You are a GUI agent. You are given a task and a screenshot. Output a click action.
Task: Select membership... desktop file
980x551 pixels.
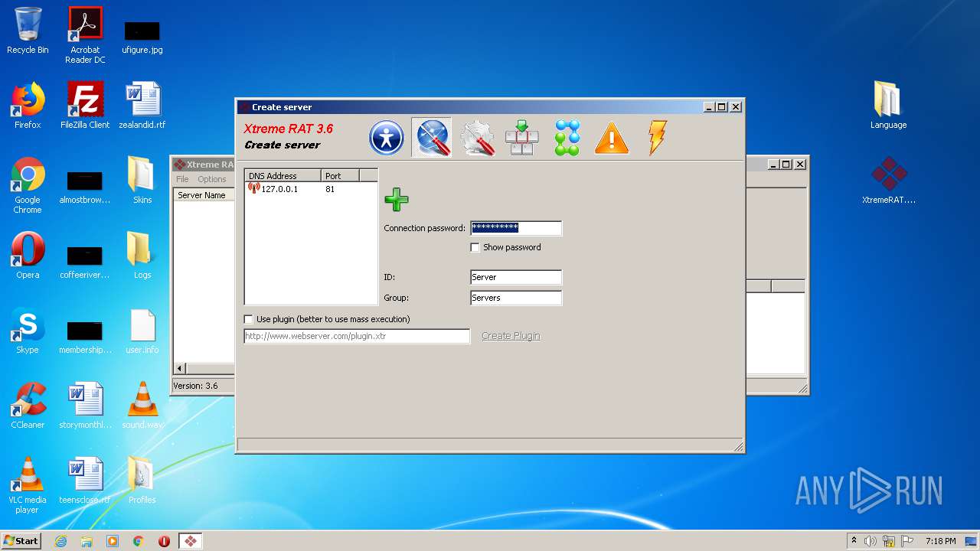pos(85,335)
